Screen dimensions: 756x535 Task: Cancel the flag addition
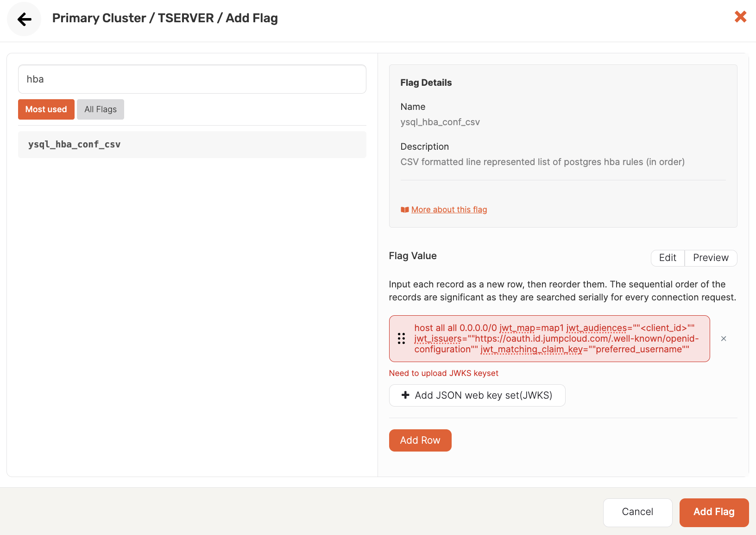(637, 512)
